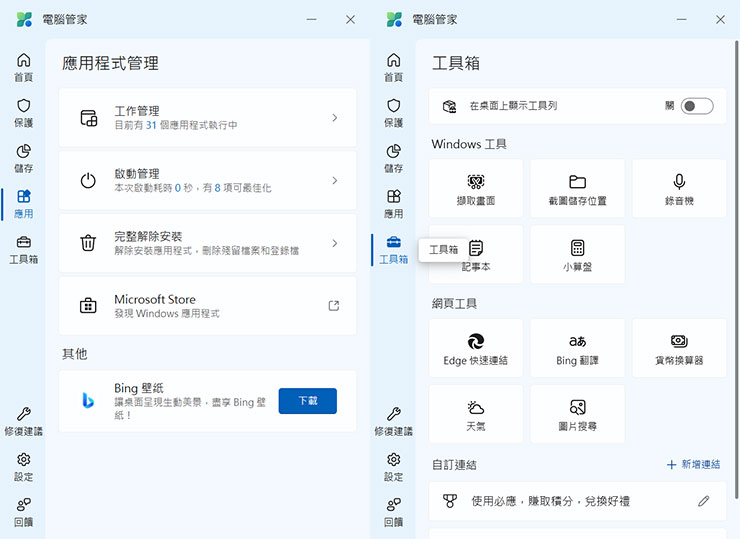The width and height of the screenshot is (740, 539).
Task: Go to 設定 in the right window sidebar
Action: point(394,467)
